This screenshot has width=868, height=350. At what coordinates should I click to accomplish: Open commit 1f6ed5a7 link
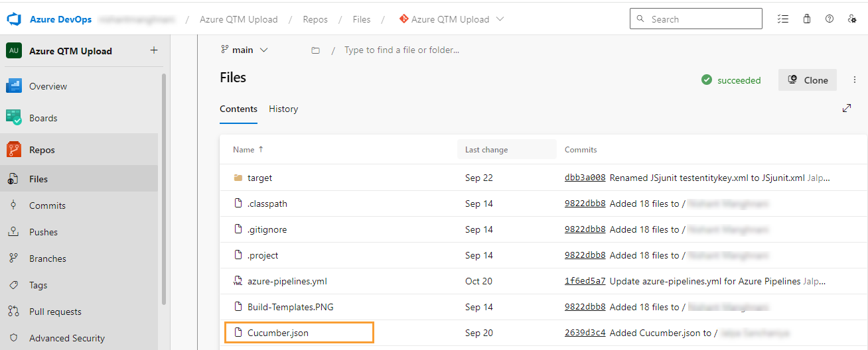[x=585, y=281]
